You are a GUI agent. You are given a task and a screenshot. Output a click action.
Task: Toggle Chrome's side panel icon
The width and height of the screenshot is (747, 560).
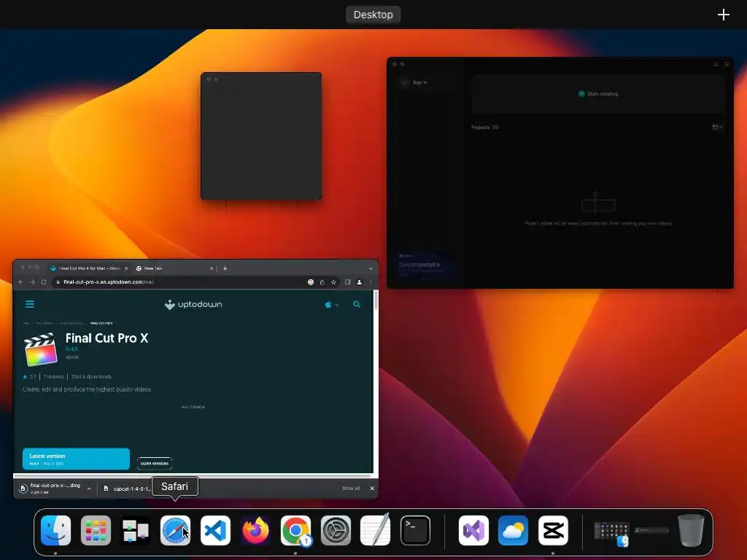coord(348,282)
